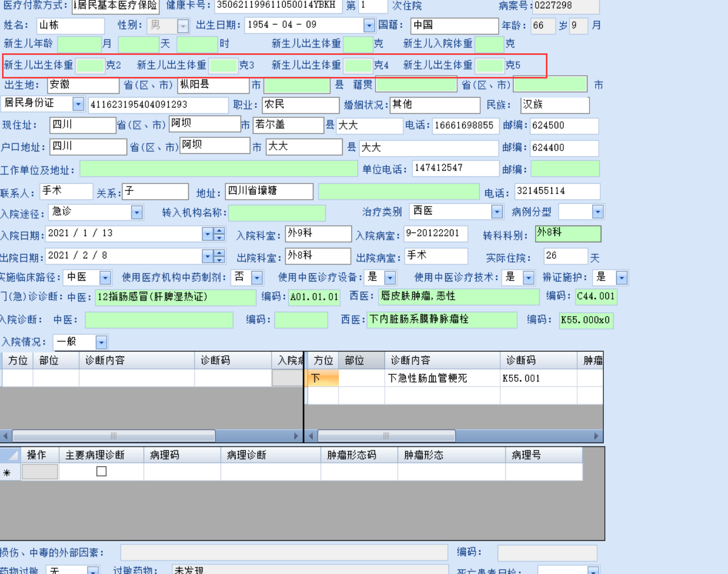This screenshot has height=574, width=728.
Task: Click the 病理诊断 column header
Action: [x=271, y=455]
